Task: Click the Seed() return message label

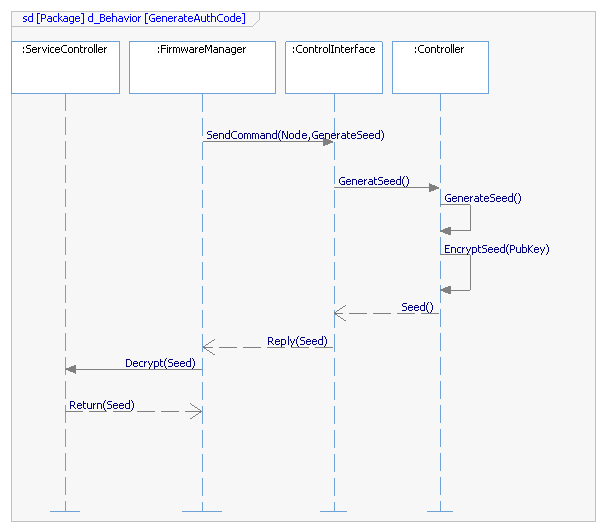Action: point(417,307)
